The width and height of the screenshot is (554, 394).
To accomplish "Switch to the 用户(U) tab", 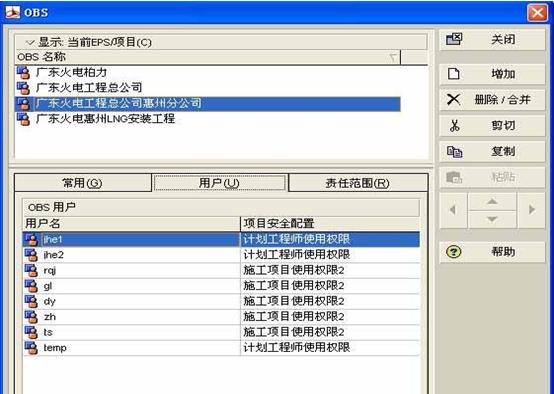I will pos(219,183).
